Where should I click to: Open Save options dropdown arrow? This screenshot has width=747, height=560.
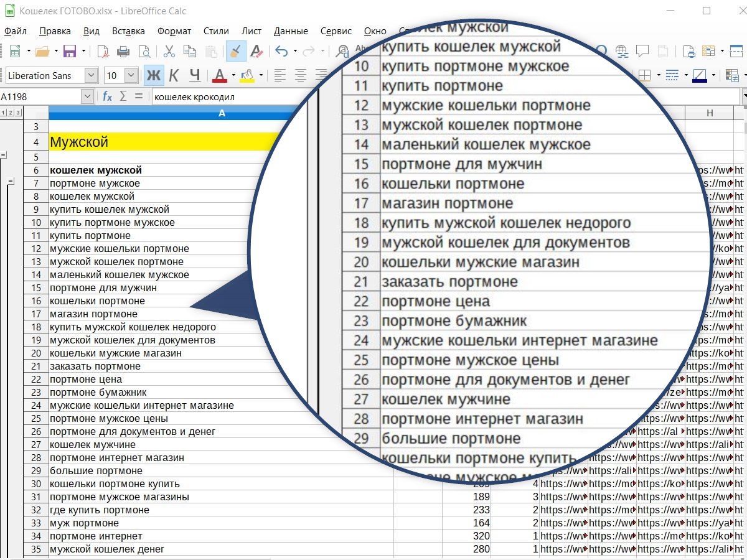tap(83, 51)
